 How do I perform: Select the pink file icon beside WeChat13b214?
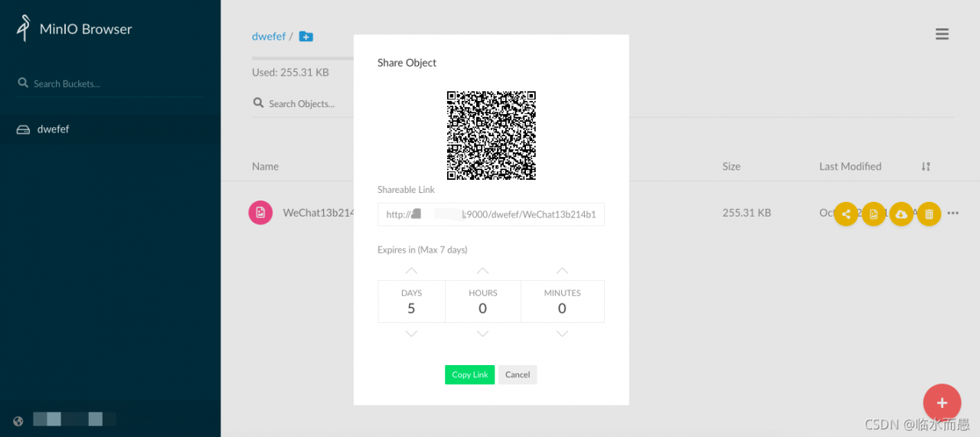[260, 213]
